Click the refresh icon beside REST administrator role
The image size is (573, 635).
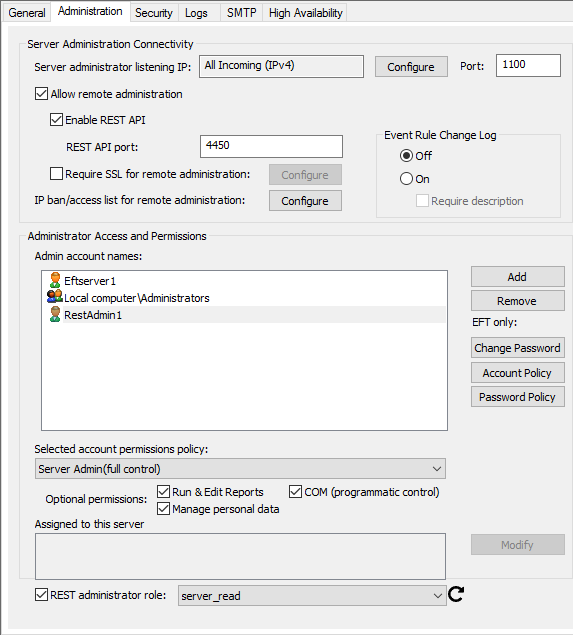(456, 595)
